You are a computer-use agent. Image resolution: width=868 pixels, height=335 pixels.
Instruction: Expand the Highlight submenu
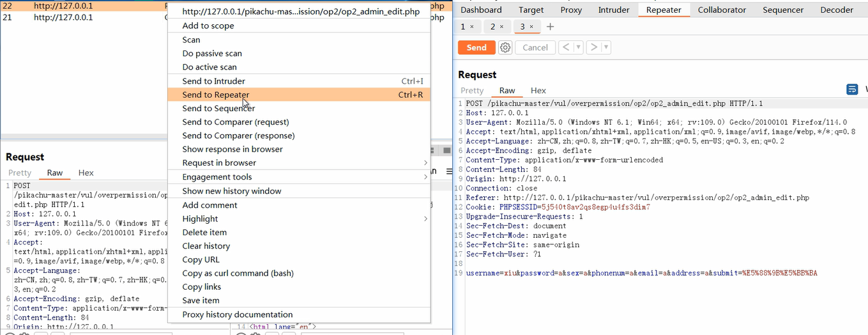299,219
